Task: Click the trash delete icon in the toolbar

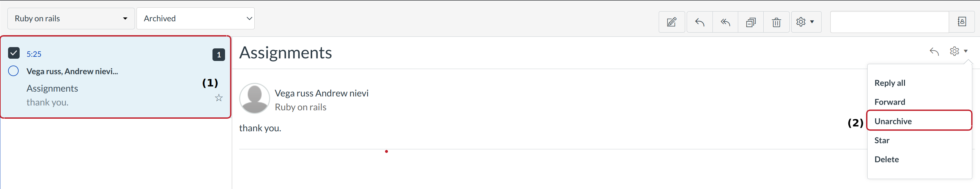Action: point(776,22)
